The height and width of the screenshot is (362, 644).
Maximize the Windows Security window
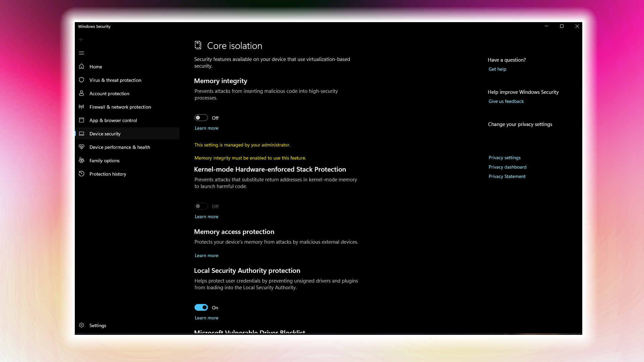point(562,26)
